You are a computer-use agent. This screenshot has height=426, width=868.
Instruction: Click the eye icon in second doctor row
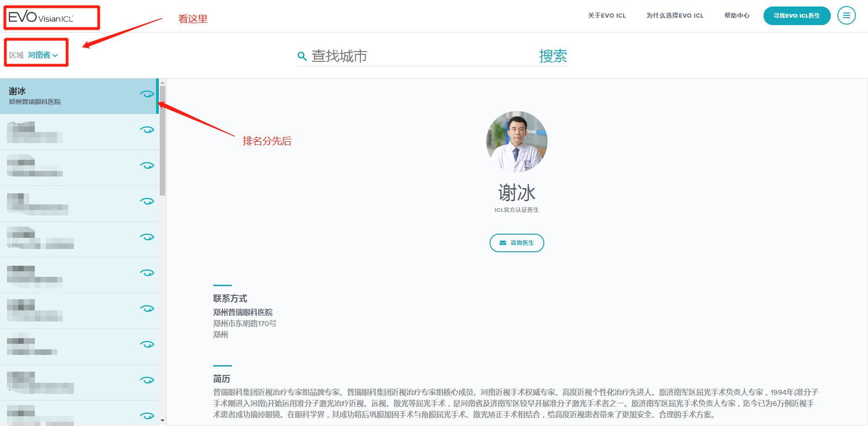pyautogui.click(x=147, y=130)
